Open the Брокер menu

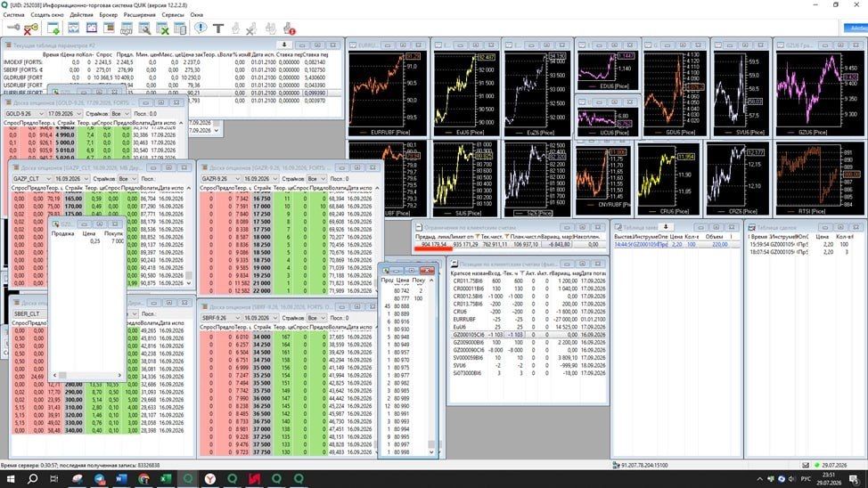pos(108,15)
